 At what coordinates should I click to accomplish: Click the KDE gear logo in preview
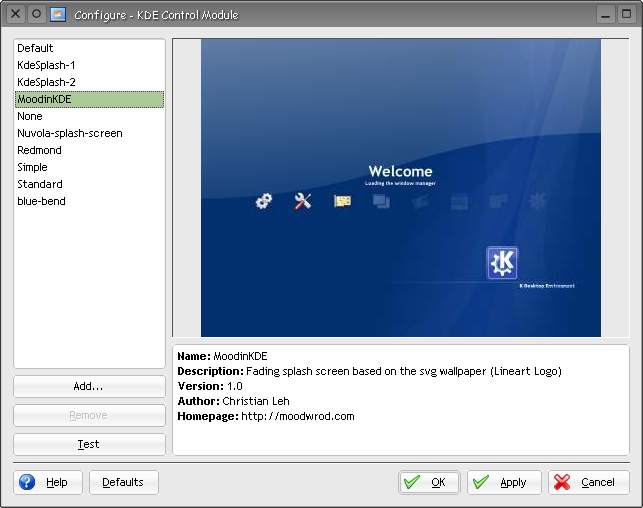(502, 263)
